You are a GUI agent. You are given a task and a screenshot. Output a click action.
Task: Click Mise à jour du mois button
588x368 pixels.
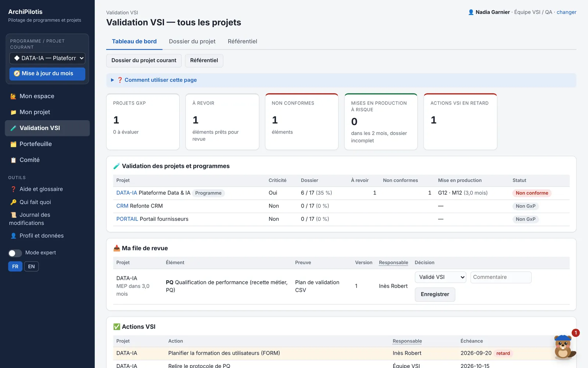coord(47,74)
